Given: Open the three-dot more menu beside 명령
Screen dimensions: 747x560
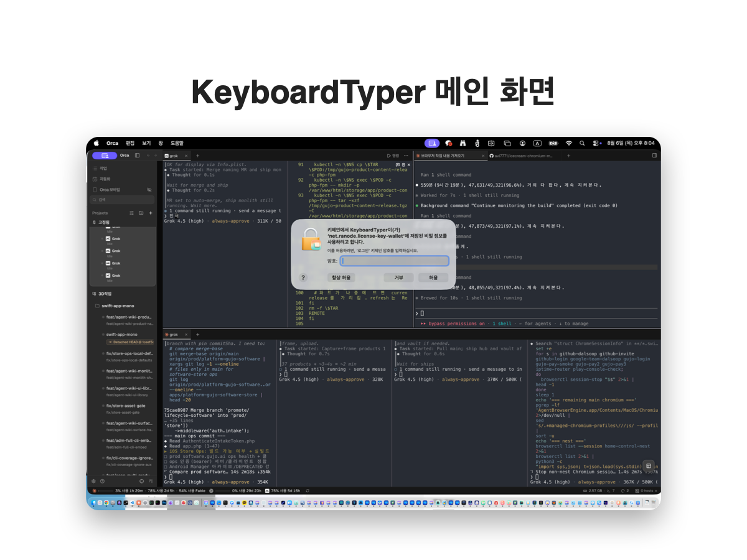Looking at the screenshot, I should [x=406, y=156].
